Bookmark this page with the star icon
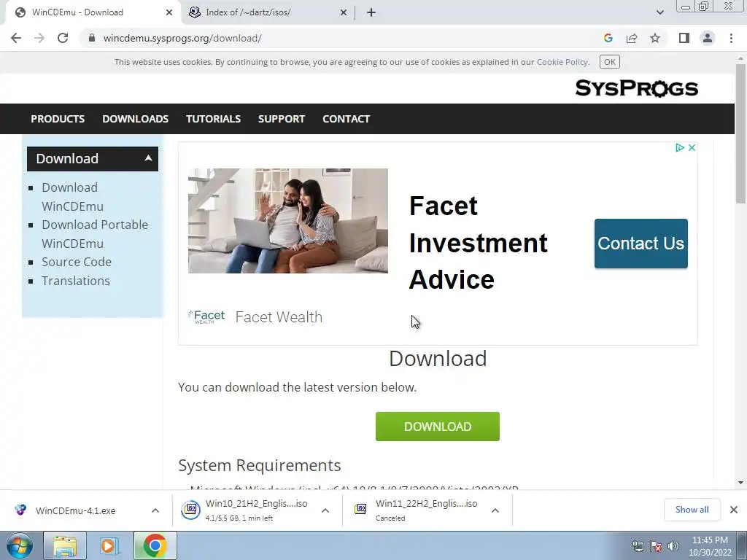 click(655, 38)
